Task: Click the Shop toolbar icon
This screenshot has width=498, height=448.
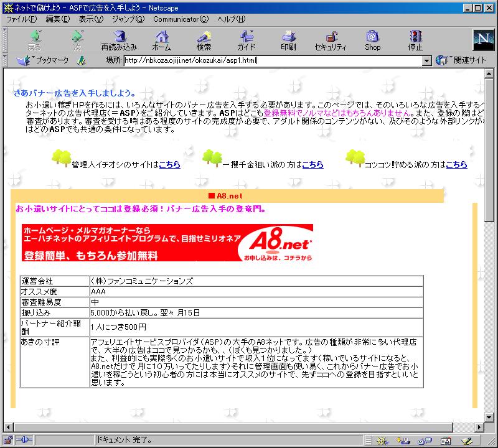Action: point(372,40)
